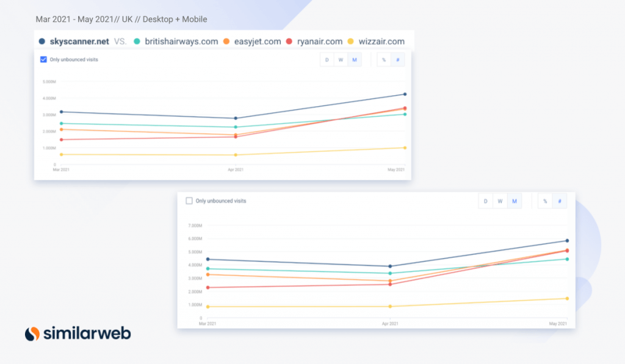The image size is (625, 364).
Task: Open the skyscanner.net legend label
Action: [79, 41]
